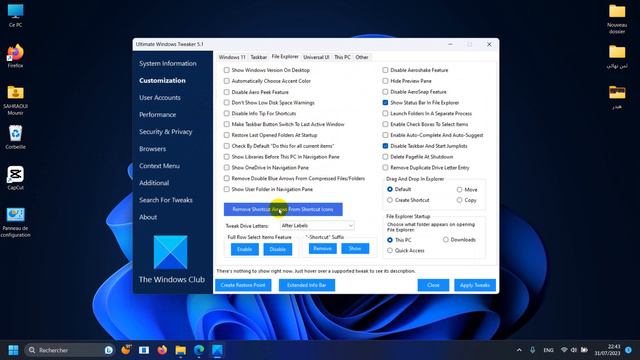
Task: Check Show OneDrive In Navigation Pane
Action: (x=227, y=167)
